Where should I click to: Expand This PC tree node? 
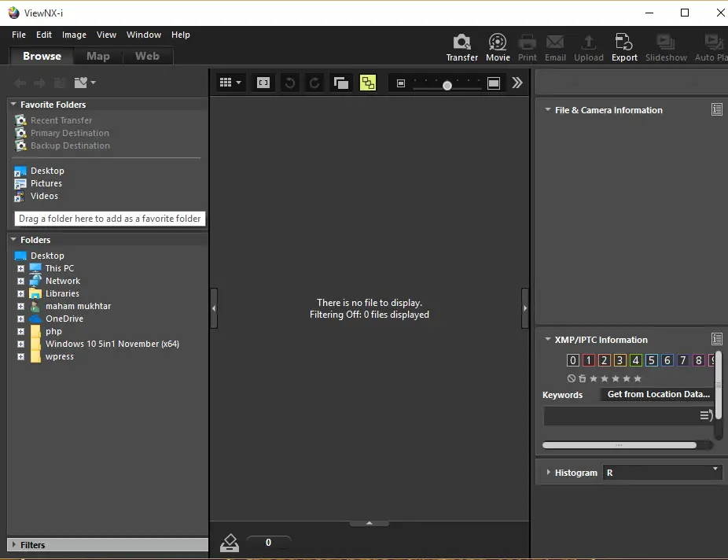click(20, 268)
